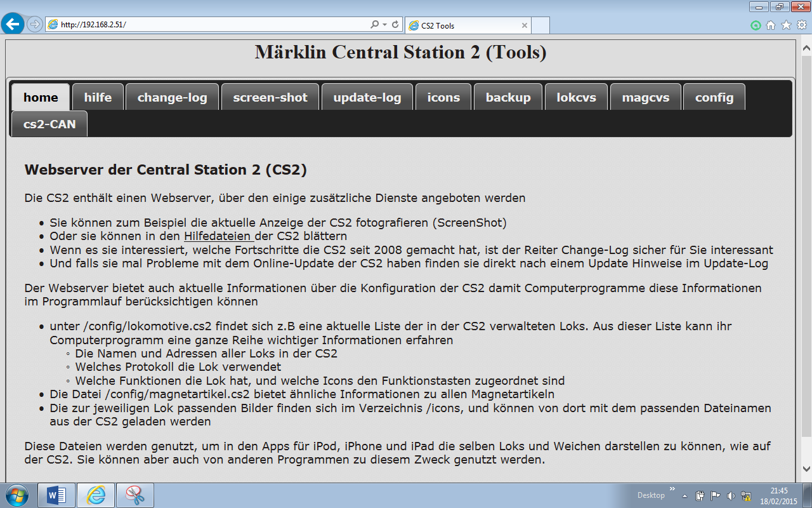Click the search magnifier in address bar

click(374, 25)
